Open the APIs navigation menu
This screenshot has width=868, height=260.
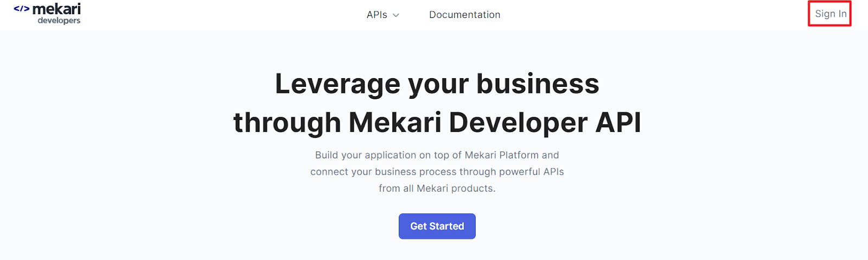[x=383, y=15]
